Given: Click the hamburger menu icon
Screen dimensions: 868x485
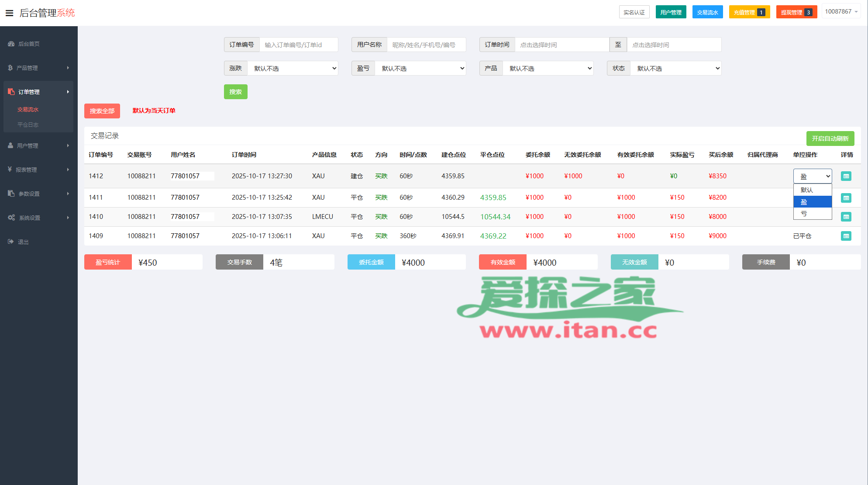Looking at the screenshot, I should point(9,13).
